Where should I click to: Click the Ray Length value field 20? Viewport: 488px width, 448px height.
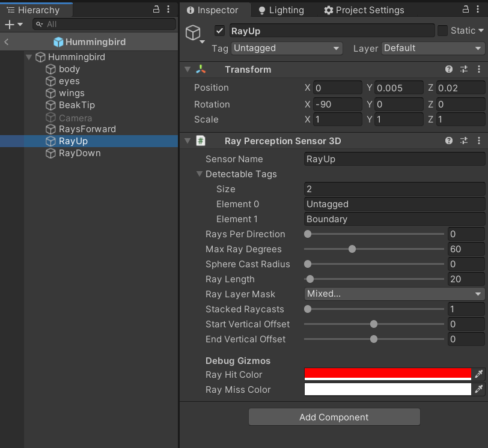click(466, 279)
